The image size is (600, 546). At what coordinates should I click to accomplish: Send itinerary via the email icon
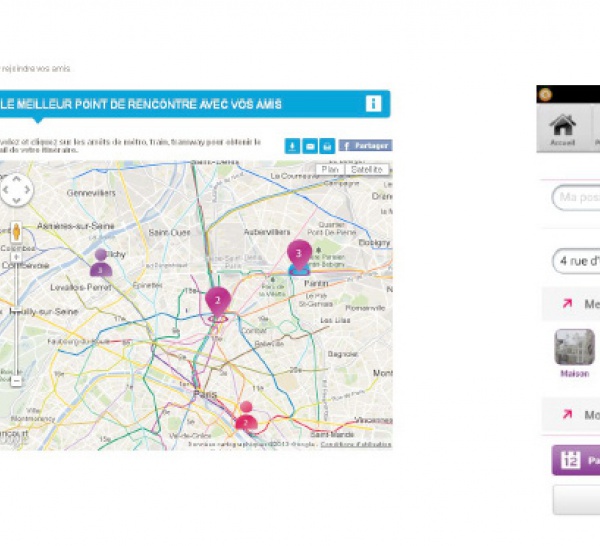(310, 146)
